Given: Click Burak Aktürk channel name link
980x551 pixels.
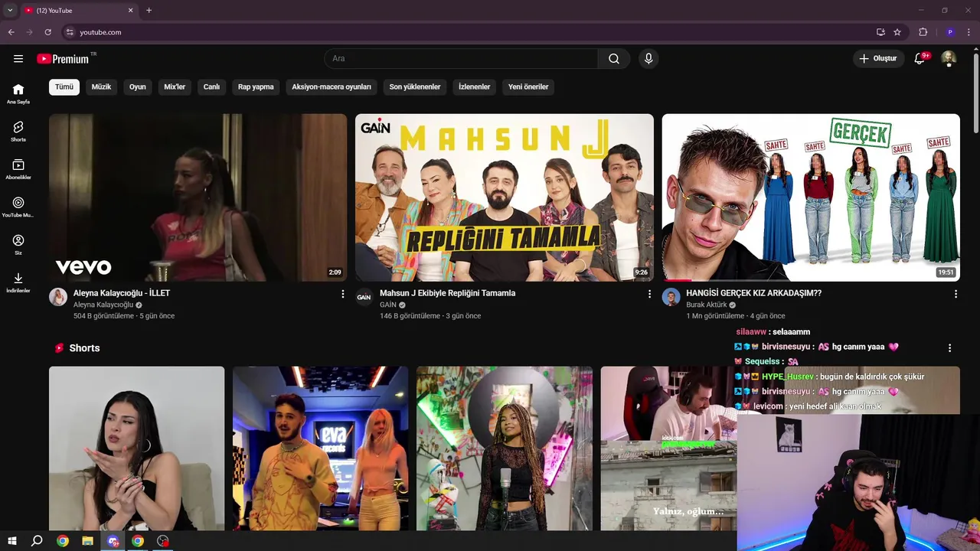Looking at the screenshot, I should point(707,305).
